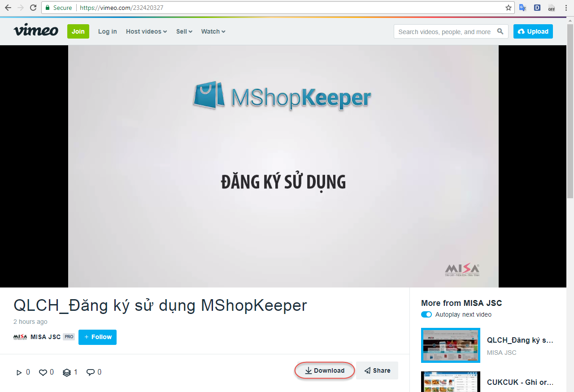Go to the Vimeo home logo
The height and width of the screenshot is (392, 574).
pos(36,30)
